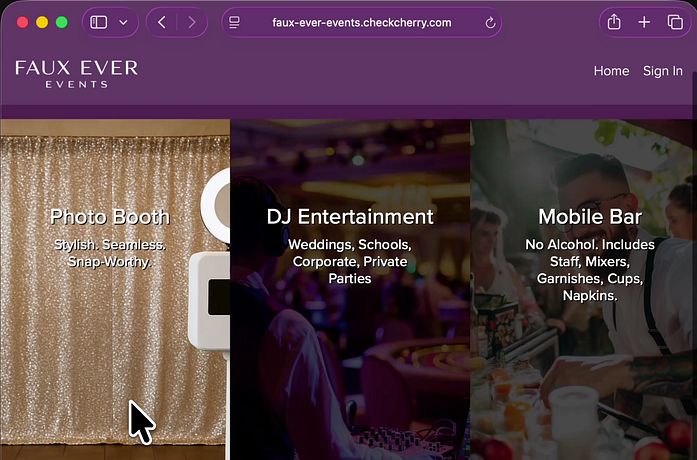Reload the faux-ever-events page
Screen dimensions: 697x460
(x=490, y=22)
